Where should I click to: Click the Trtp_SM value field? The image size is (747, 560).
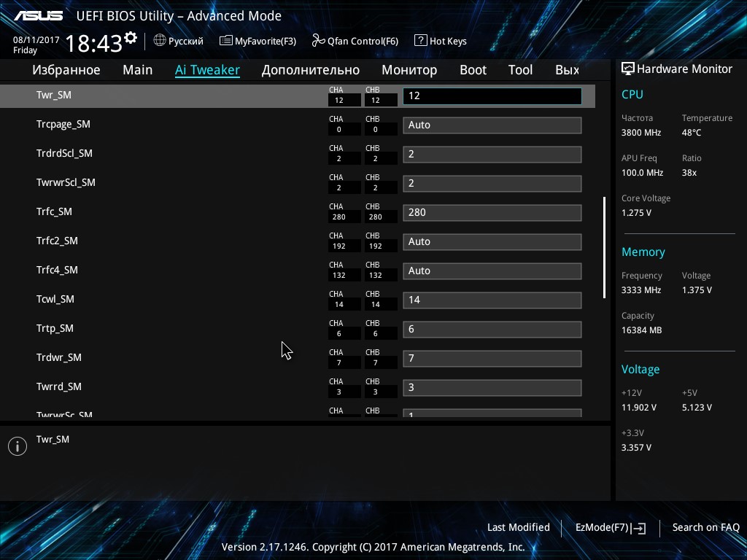click(492, 329)
